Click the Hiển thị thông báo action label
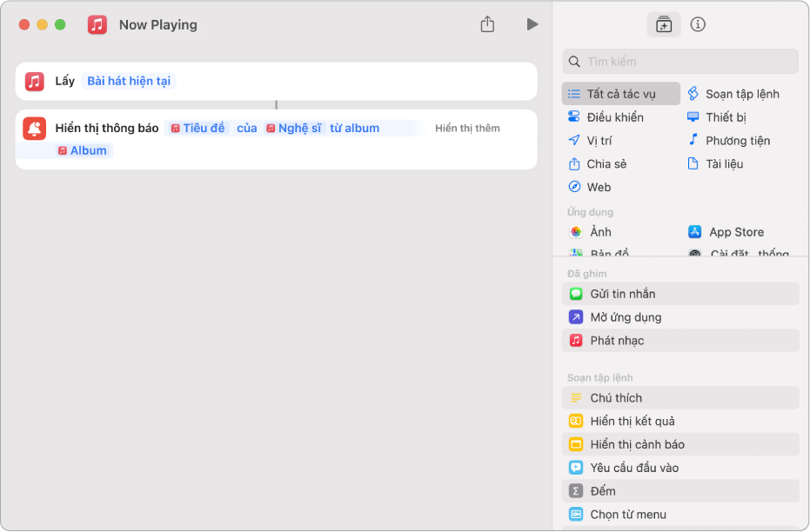810x532 pixels. (107, 128)
